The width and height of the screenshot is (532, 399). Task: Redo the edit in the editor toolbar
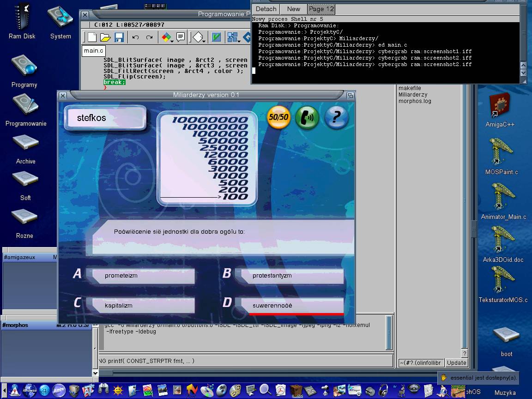pos(149,37)
